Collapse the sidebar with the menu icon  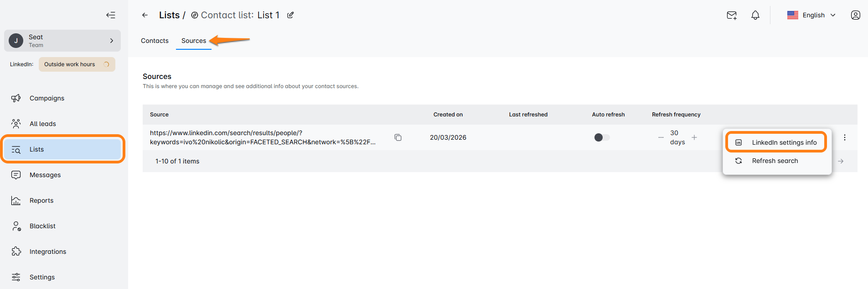point(111,15)
